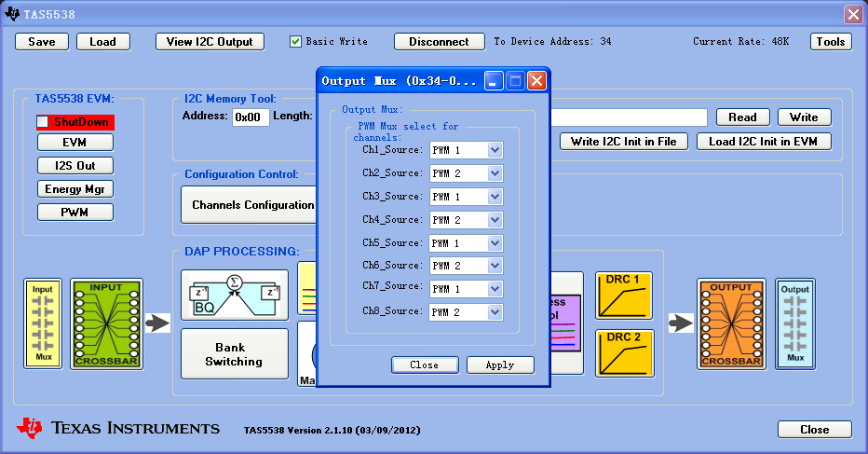Close the Output Mux dialog with X
Viewport: 868px width, 454px height.
click(x=537, y=81)
